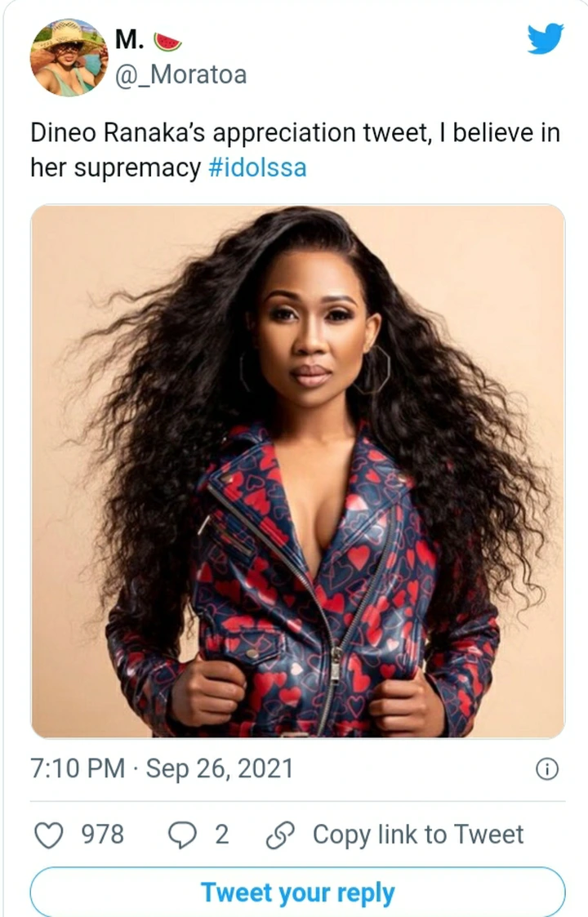Click the watermelon emoji beside the name
The width and height of the screenshot is (588, 917).
(x=167, y=42)
